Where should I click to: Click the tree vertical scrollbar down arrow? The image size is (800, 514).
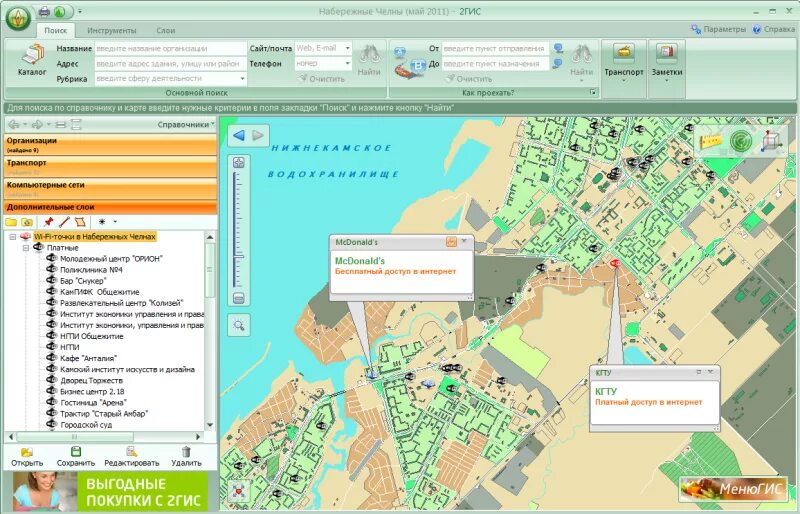[210, 425]
